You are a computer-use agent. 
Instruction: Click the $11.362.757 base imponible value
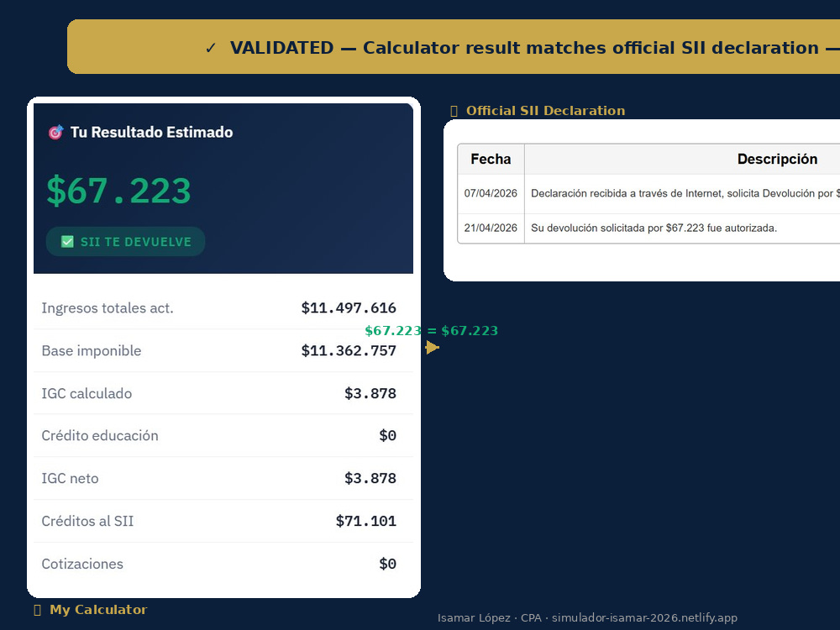click(x=349, y=351)
